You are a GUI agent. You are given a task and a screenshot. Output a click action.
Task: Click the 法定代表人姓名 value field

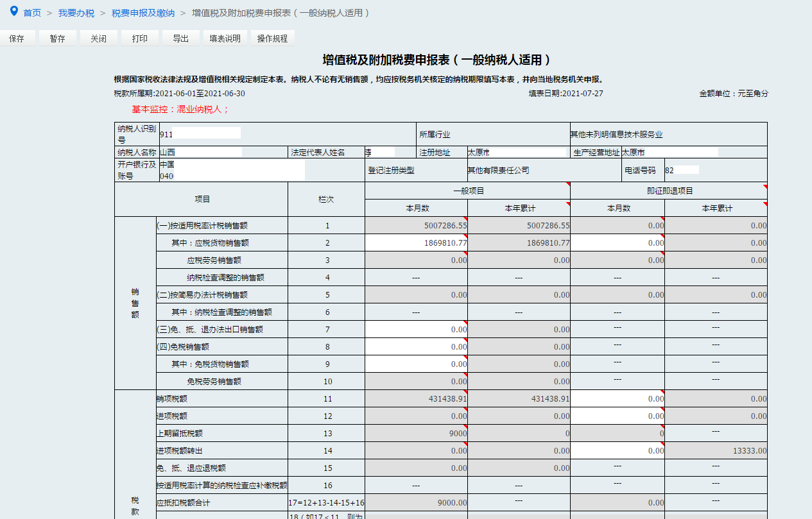390,153
